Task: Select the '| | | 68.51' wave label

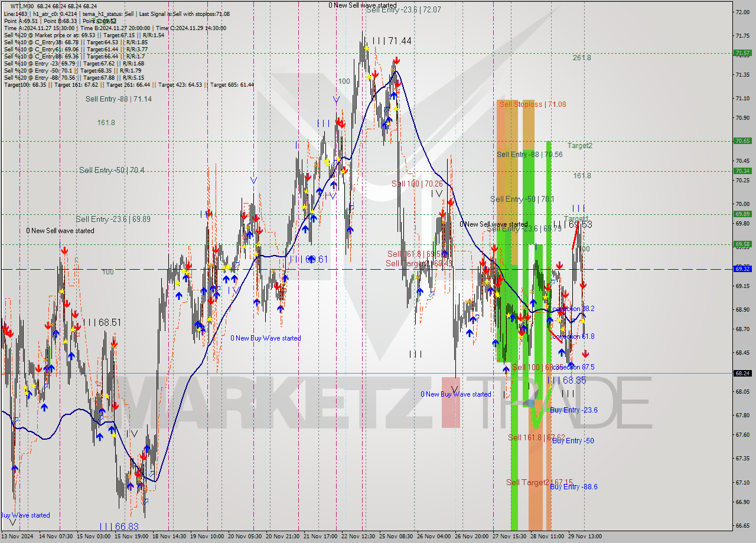Action: [x=102, y=323]
